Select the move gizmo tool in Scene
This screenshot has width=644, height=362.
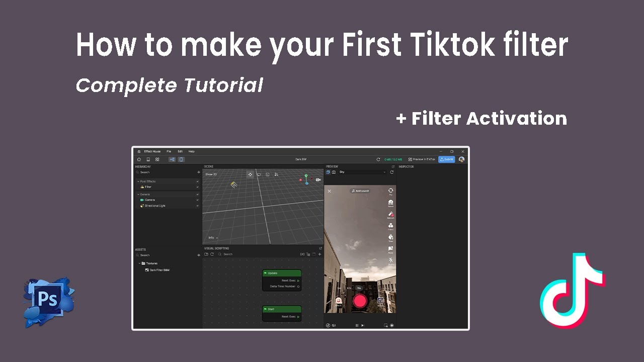250,174
